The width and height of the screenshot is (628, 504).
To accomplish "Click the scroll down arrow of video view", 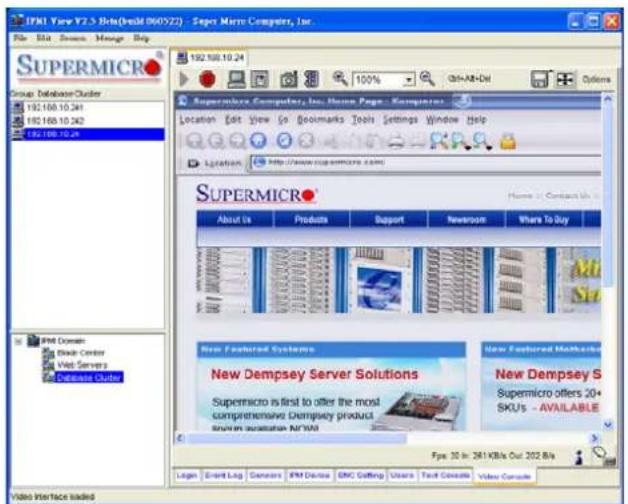I will pos(608,425).
